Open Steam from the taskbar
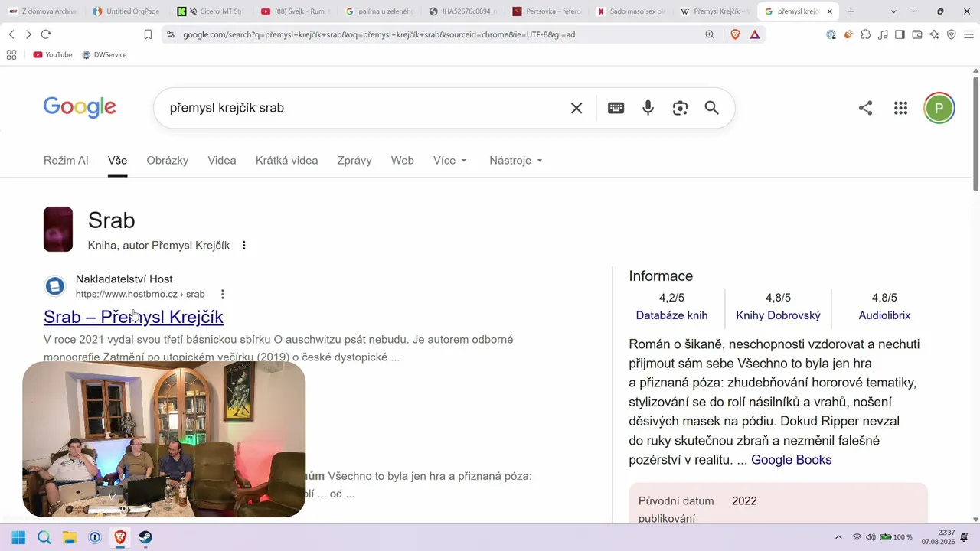 [x=145, y=537]
